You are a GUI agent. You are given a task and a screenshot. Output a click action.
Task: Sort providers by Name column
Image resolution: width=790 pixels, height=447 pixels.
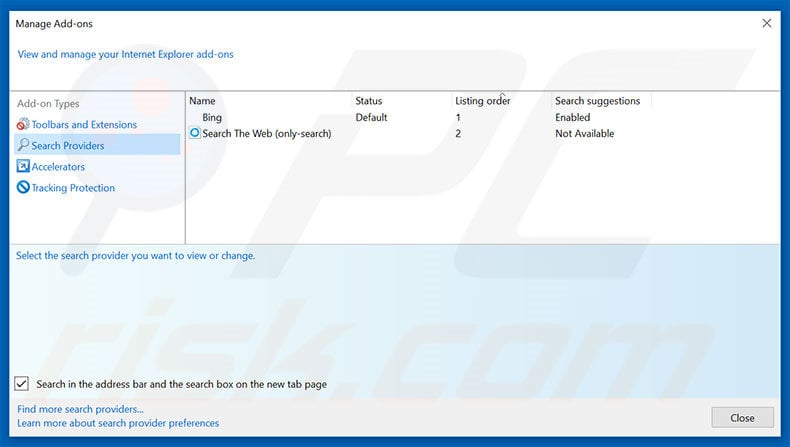pos(203,101)
